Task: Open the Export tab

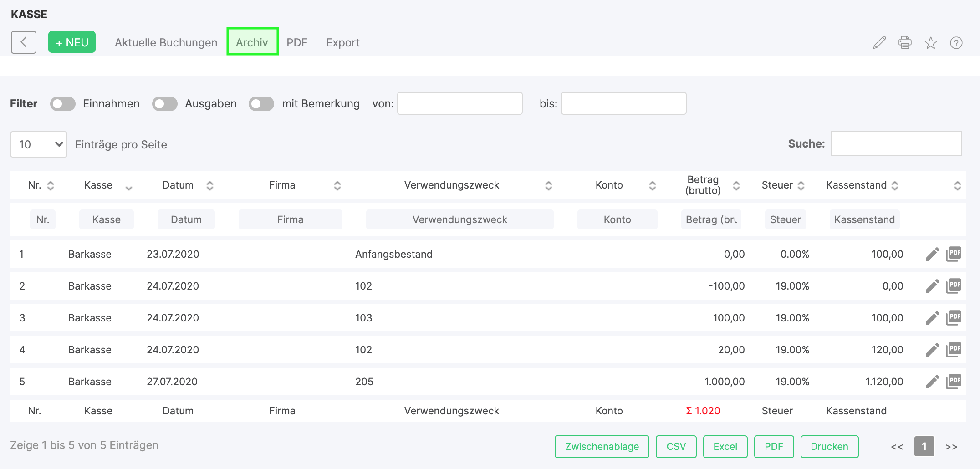Action: coord(342,42)
